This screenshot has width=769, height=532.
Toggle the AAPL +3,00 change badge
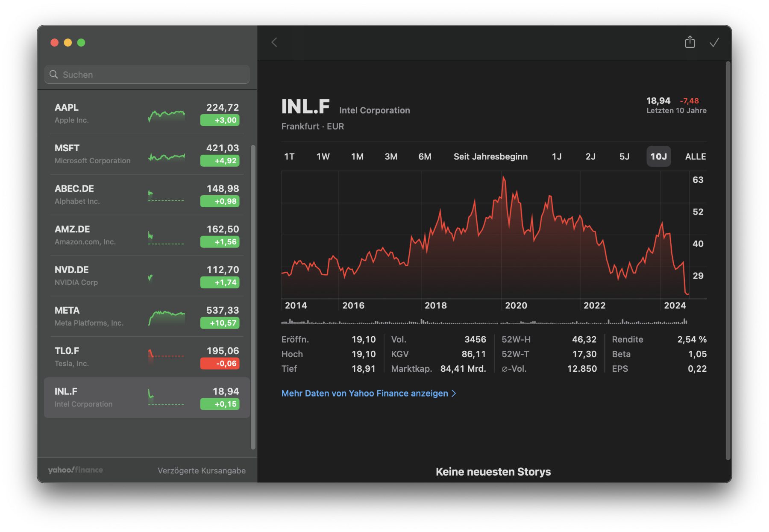click(220, 120)
